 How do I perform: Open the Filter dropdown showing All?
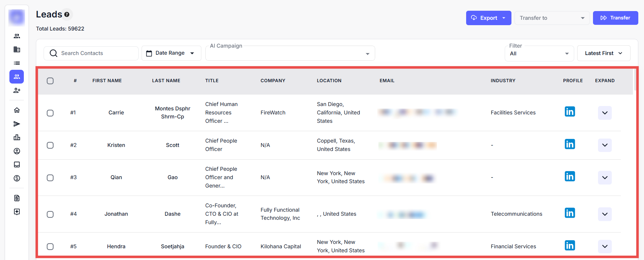pyautogui.click(x=539, y=54)
